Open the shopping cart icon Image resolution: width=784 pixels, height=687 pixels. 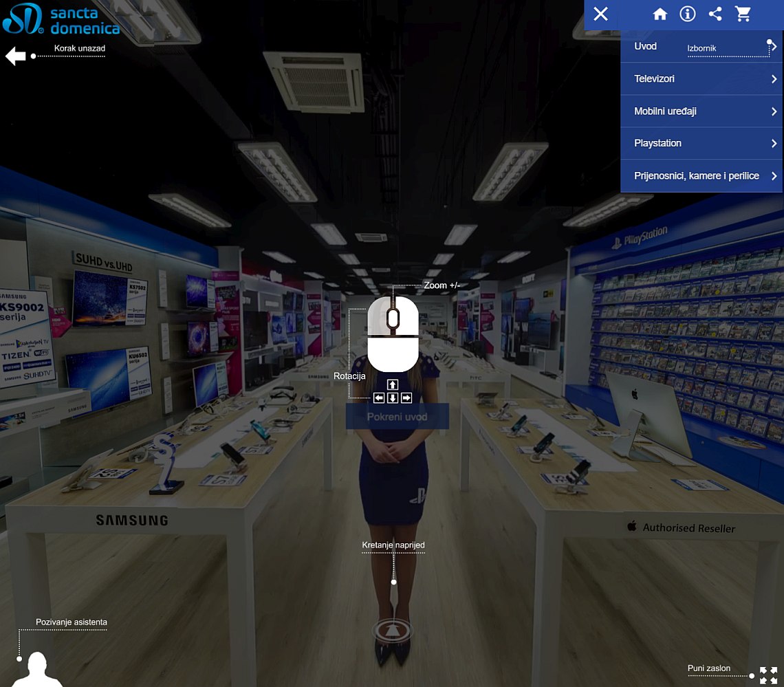point(743,14)
